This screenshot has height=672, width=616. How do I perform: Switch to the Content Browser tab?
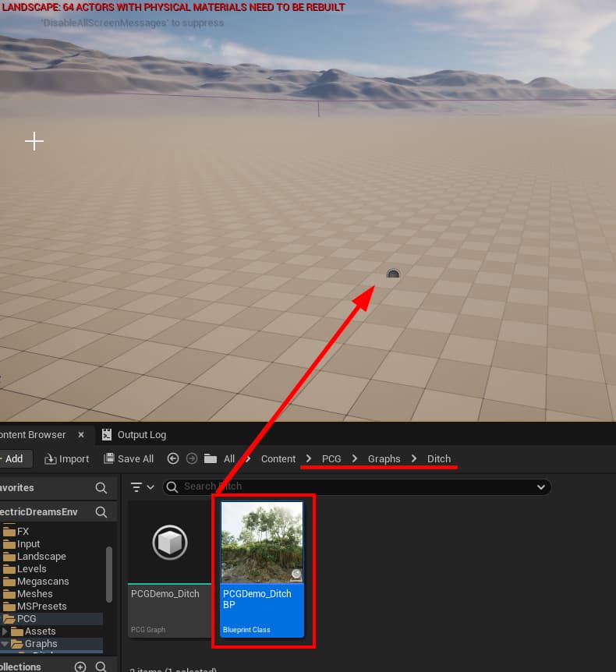point(33,434)
